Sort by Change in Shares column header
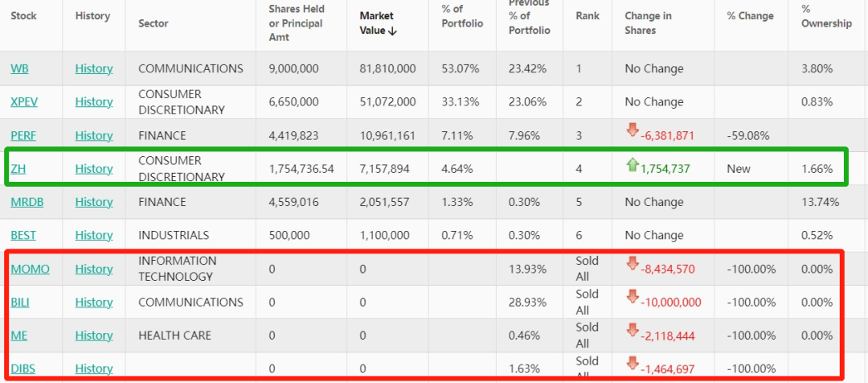Image resolution: width=868 pixels, height=383 pixels. [x=649, y=23]
